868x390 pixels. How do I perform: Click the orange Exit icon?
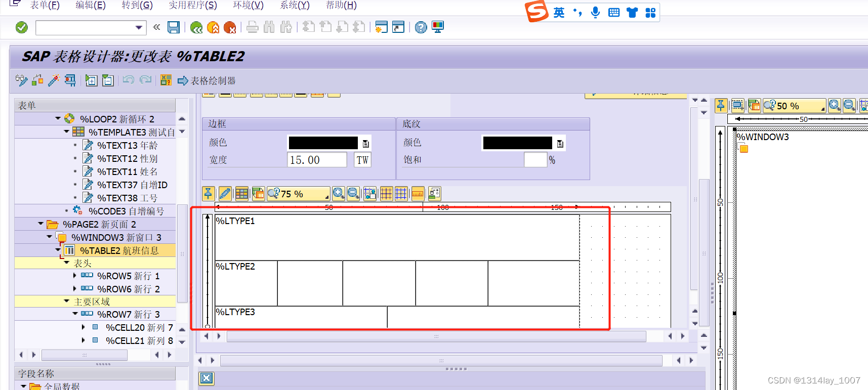point(213,27)
